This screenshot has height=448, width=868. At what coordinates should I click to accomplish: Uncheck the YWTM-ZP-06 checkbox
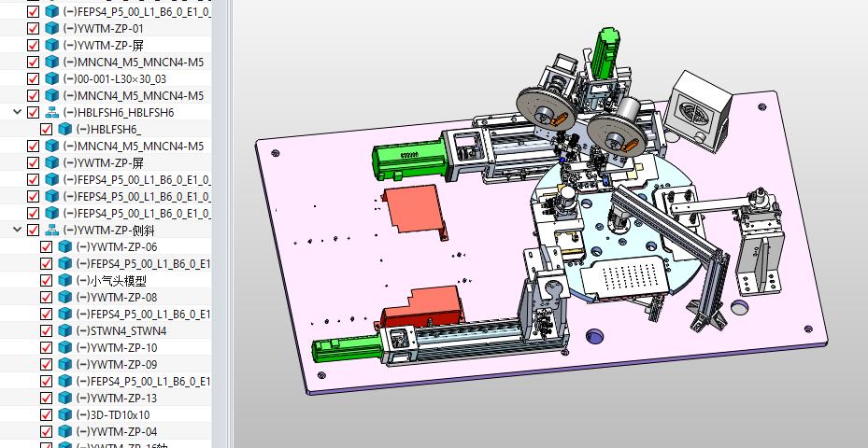click(47, 246)
